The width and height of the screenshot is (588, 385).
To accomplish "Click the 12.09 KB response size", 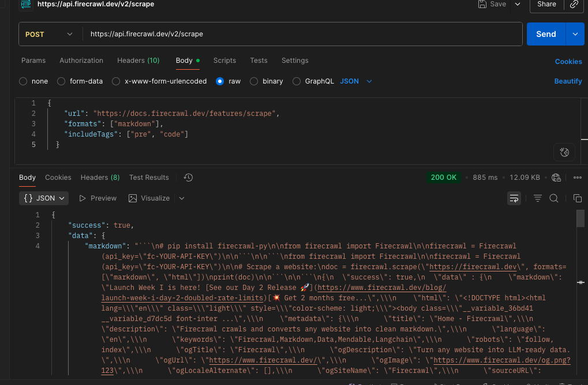I will point(525,178).
